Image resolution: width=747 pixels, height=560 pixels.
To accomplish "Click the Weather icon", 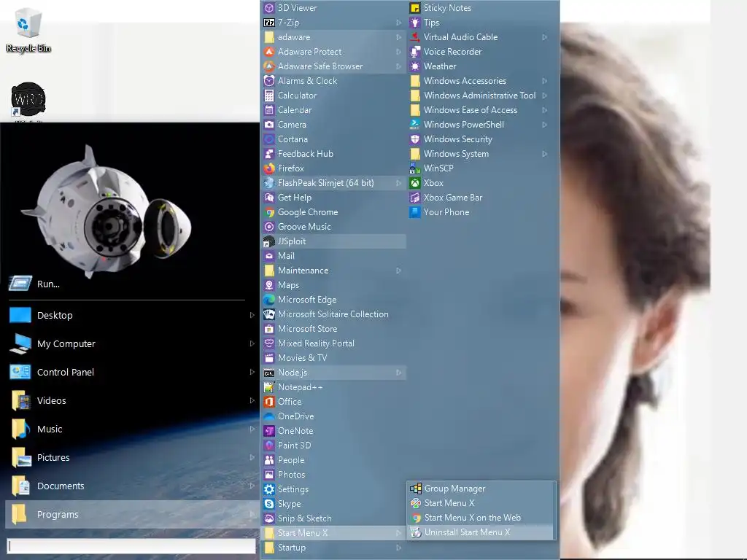I will [x=415, y=66].
